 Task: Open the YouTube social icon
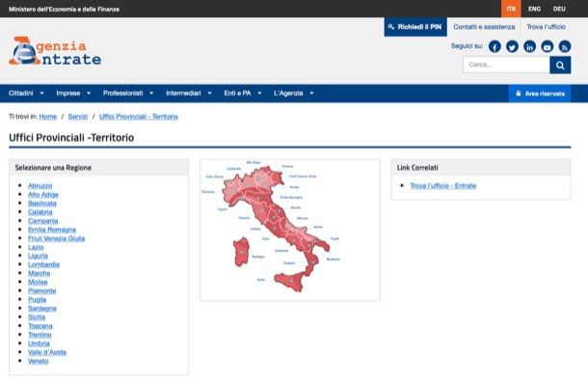[x=548, y=46]
